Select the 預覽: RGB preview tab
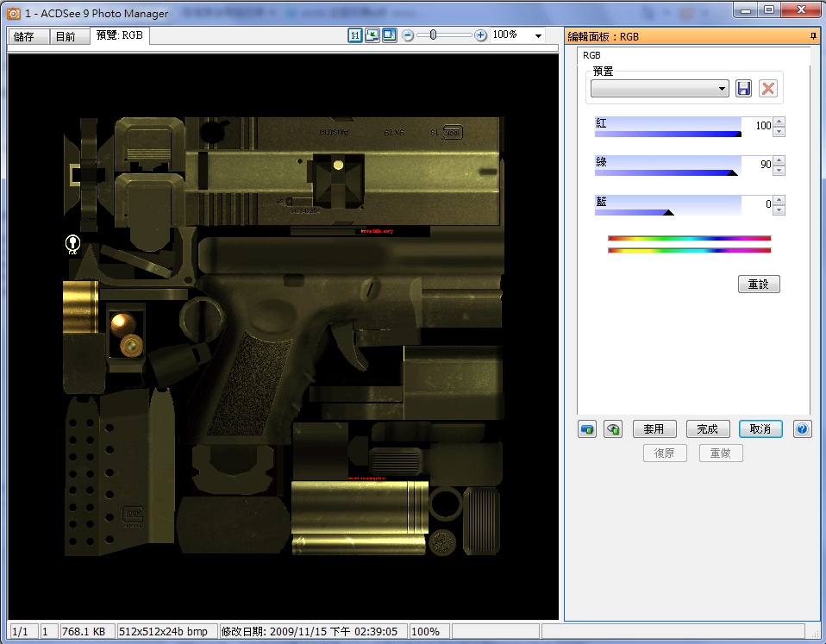This screenshot has height=644, width=826. pyautogui.click(x=120, y=35)
